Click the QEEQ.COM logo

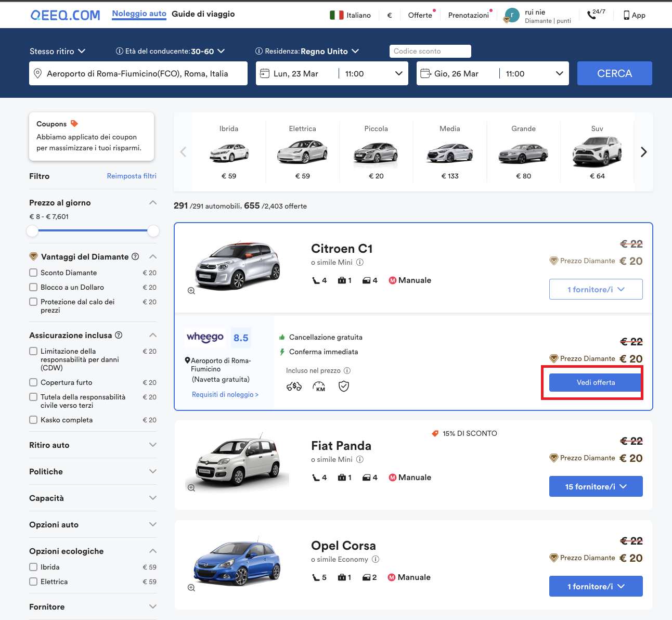click(x=66, y=15)
